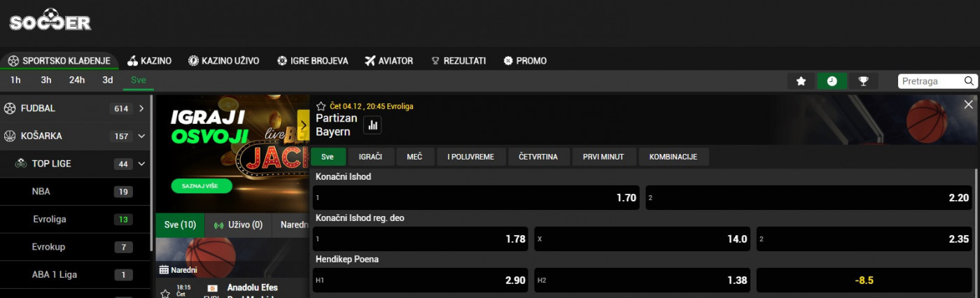Favorite the Partizan Bayern match star
The height and width of the screenshot is (298, 980).
point(321,106)
